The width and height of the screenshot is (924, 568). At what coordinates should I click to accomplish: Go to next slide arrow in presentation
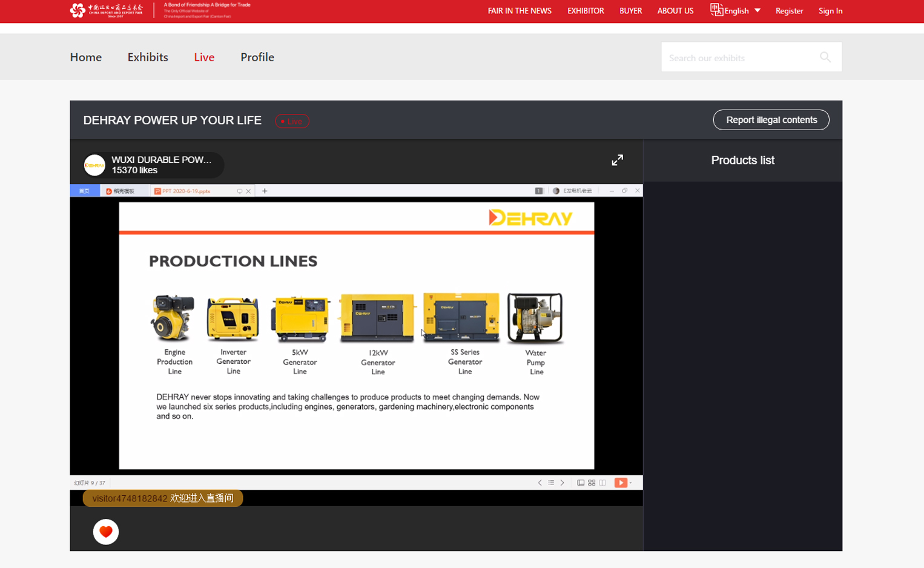click(x=563, y=483)
